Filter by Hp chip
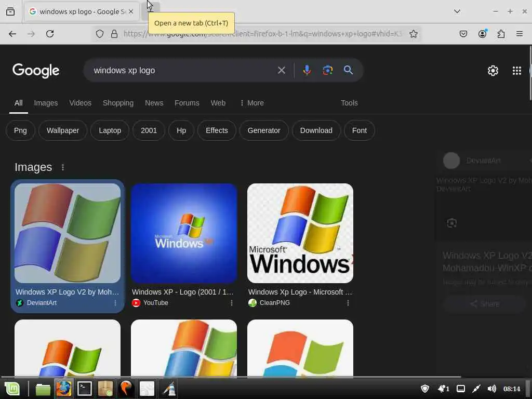The width and height of the screenshot is (532, 399). [x=181, y=130]
